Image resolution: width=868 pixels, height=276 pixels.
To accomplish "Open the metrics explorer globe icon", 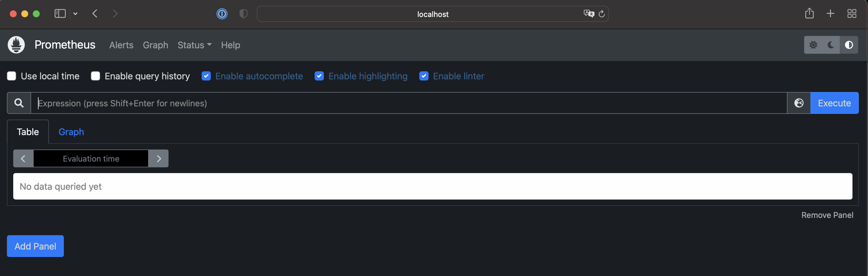I will (799, 103).
